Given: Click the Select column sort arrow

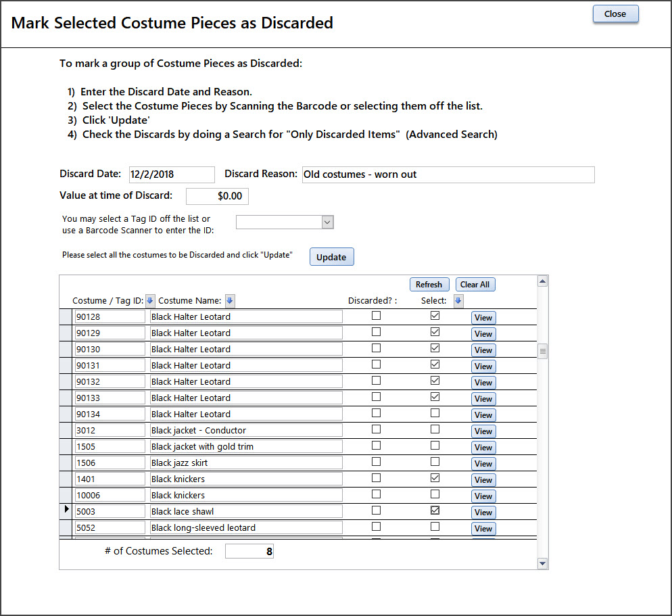Looking at the screenshot, I should tap(458, 301).
